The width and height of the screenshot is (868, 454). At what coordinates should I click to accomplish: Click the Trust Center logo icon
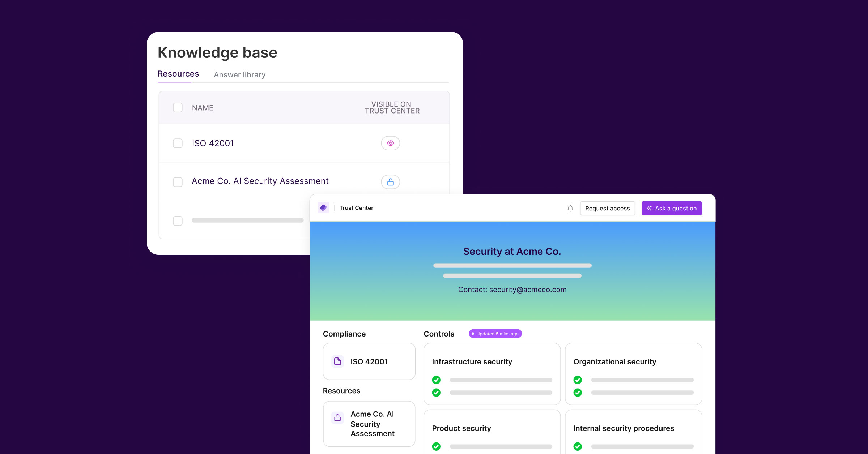(323, 208)
